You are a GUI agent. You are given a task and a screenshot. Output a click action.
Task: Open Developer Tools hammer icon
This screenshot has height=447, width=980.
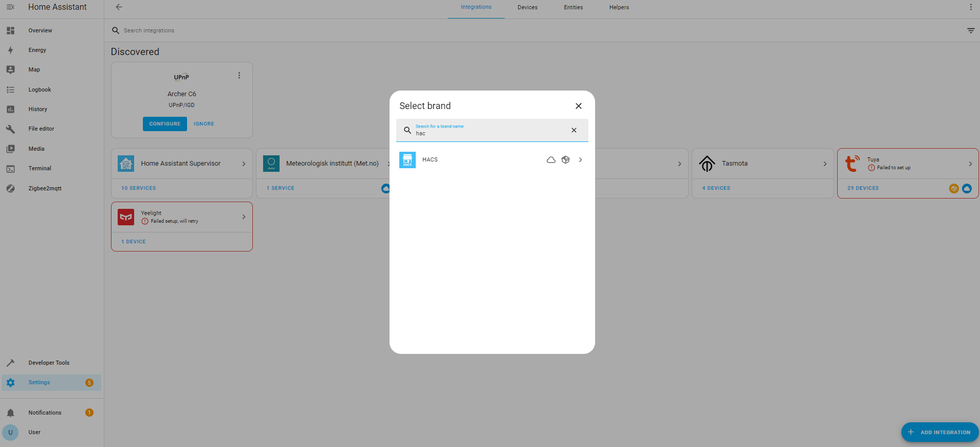coord(10,363)
